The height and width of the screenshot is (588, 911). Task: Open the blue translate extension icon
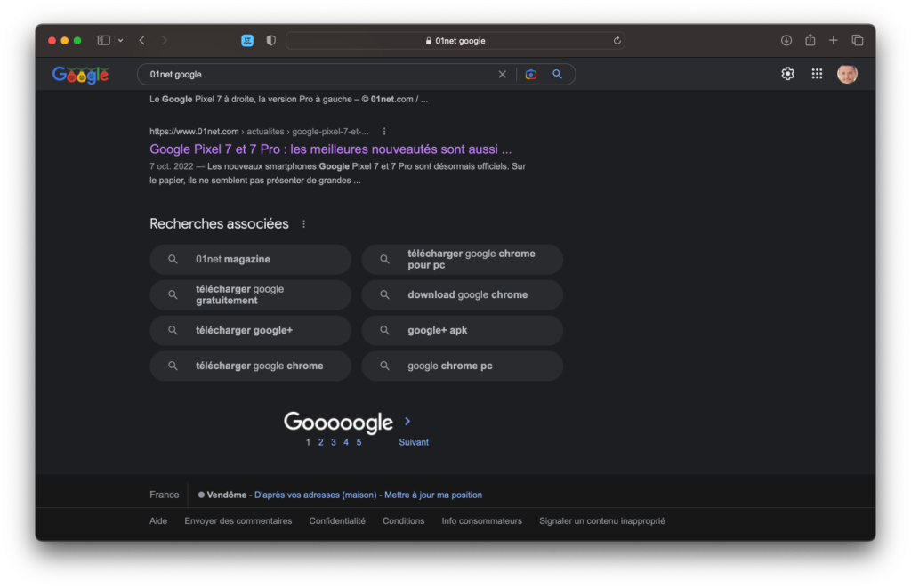pos(247,40)
